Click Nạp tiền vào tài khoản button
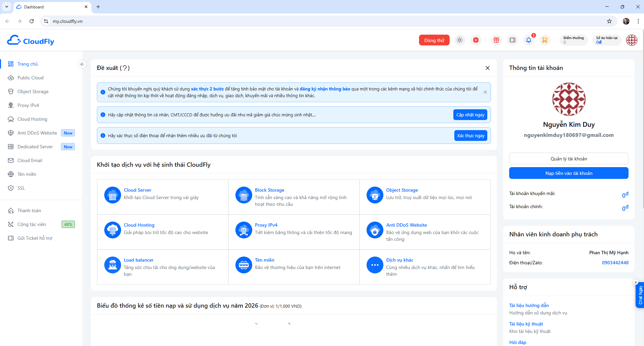Viewport: 644px width, 346px height. (569, 173)
